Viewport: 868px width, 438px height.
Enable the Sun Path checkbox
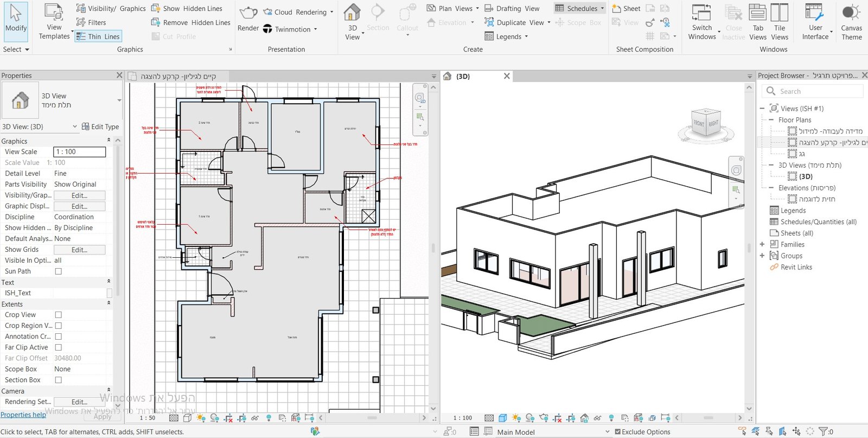[59, 271]
